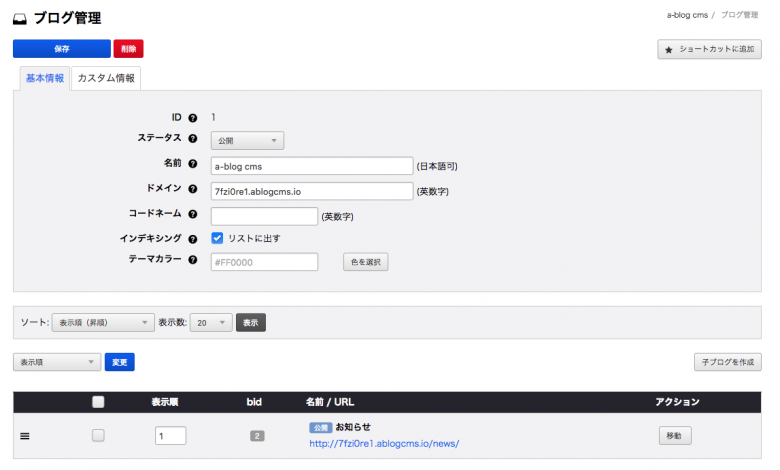780x470 pixels.
Task: Click the 色を選択 color picker button
Action: coord(365,262)
